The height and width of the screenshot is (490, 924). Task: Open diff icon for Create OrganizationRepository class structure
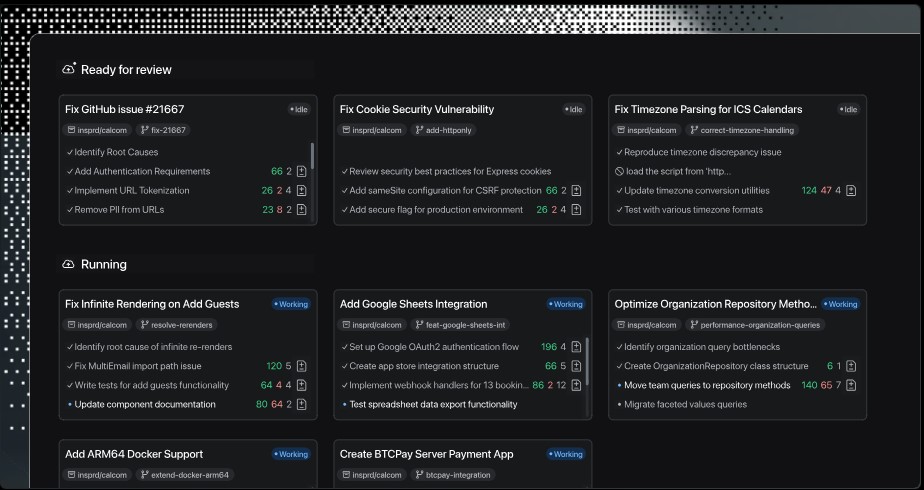click(851, 366)
